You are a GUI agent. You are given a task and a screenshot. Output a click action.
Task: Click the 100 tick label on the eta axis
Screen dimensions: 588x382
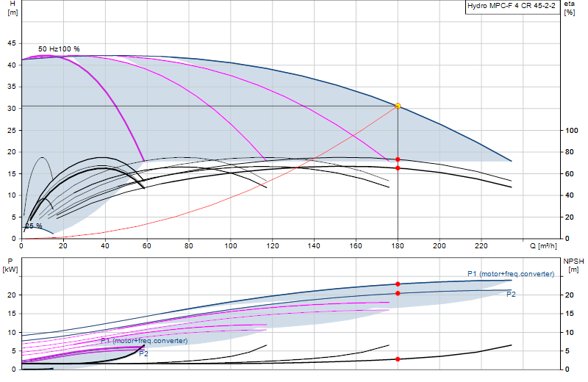click(x=572, y=131)
